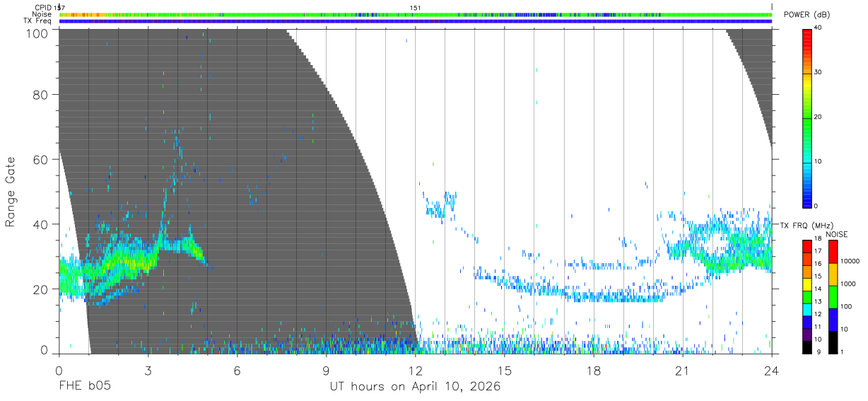Click the red 17-18 MHz TX frequency swatch
Image resolution: width=868 pixels, height=401 pixels.
click(807, 246)
